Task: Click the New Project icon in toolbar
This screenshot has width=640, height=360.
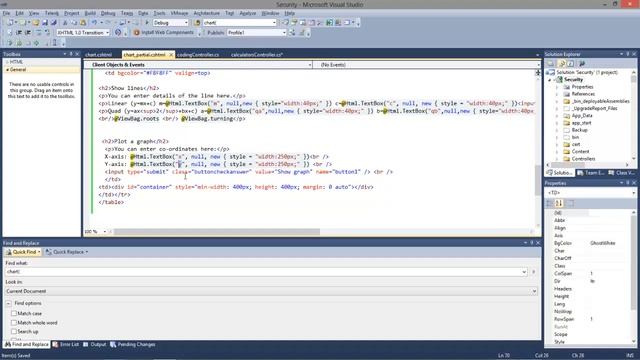Action: 11,23
